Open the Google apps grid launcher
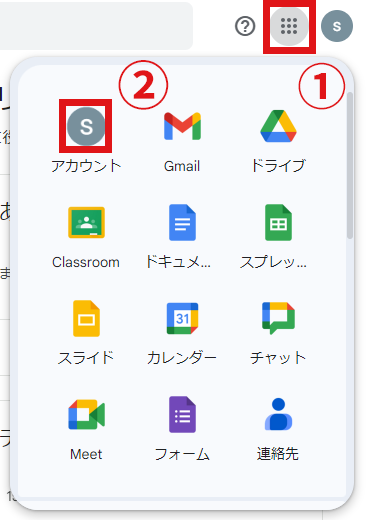This screenshot has width=371, height=520. [x=289, y=26]
